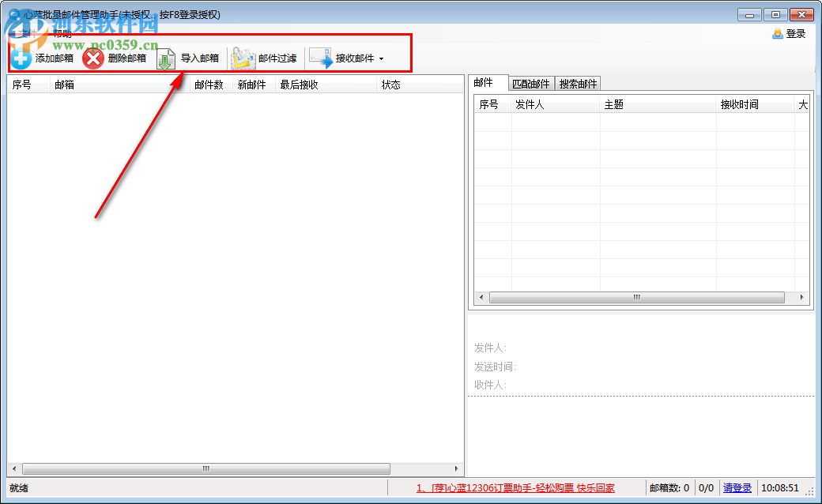Screen dimensions: 822x504
Task: Click the 发件人 column header in mail table
Action: [556, 104]
